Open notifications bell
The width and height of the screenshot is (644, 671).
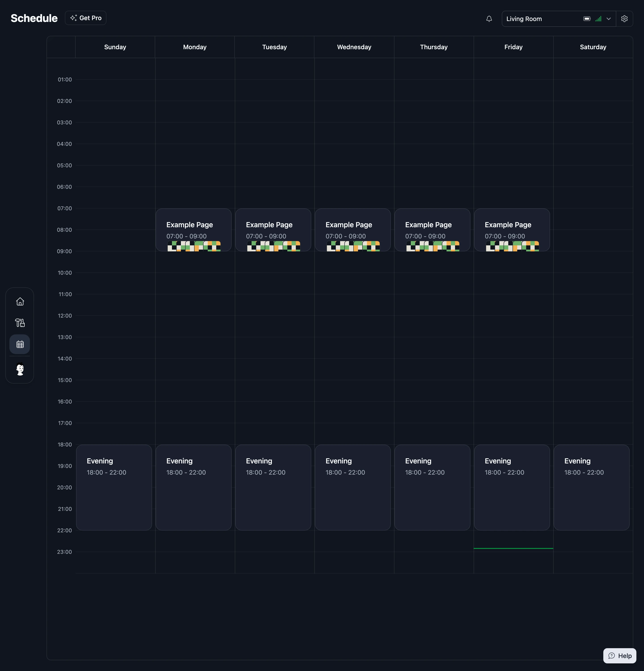tap(489, 19)
